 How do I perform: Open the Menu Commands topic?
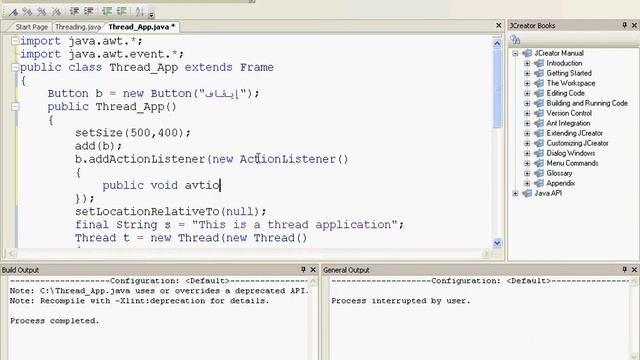coord(572,163)
